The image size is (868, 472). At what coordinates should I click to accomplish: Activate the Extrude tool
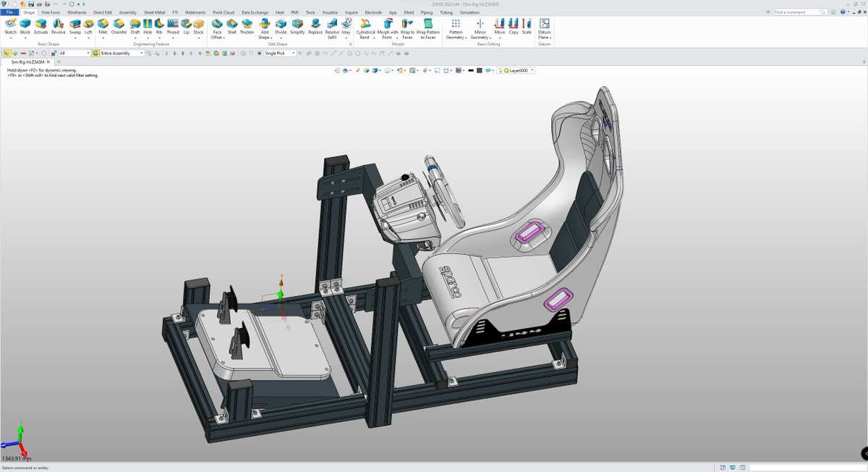(41, 28)
